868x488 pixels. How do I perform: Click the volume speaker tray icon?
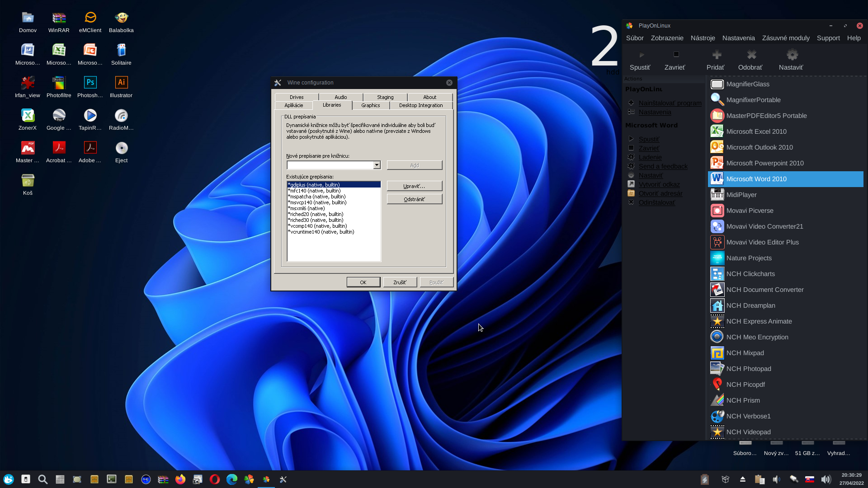point(826,479)
